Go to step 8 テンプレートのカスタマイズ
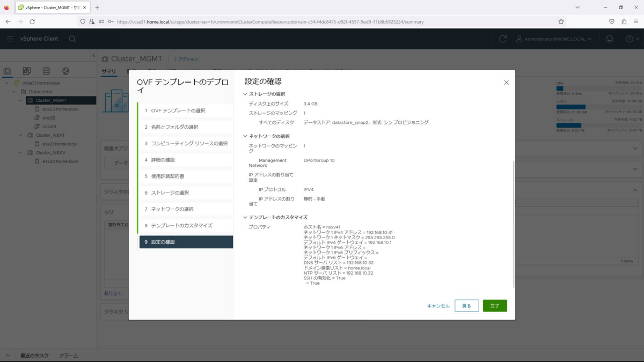644x362 pixels. (x=185, y=225)
